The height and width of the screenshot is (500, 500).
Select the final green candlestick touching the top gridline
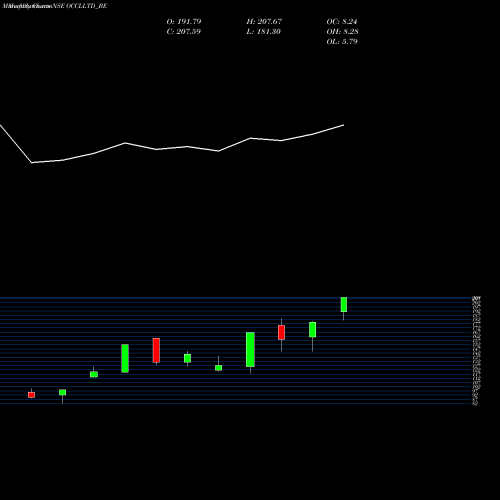[344, 304]
